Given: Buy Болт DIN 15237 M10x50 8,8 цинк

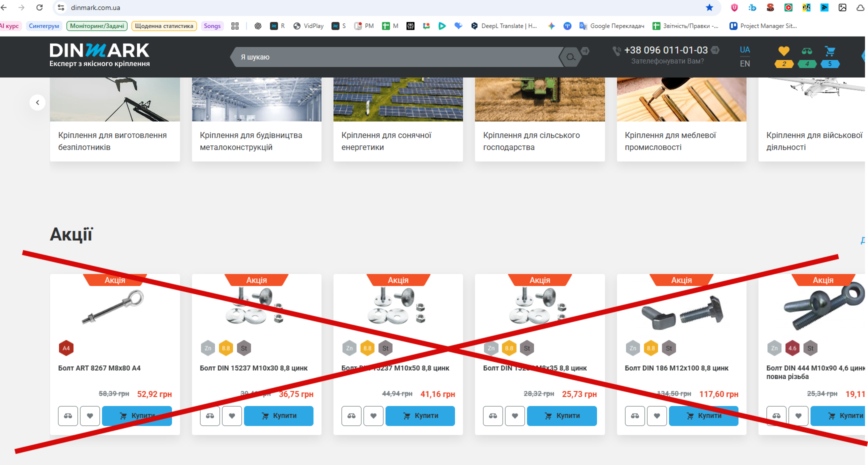Looking at the screenshot, I should pyautogui.click(x=420, y=416).
